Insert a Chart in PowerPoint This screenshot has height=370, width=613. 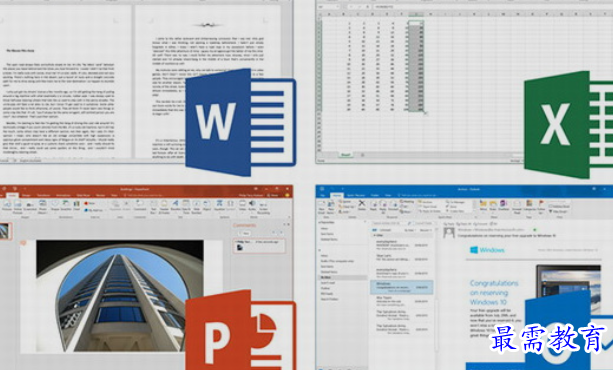77,206
